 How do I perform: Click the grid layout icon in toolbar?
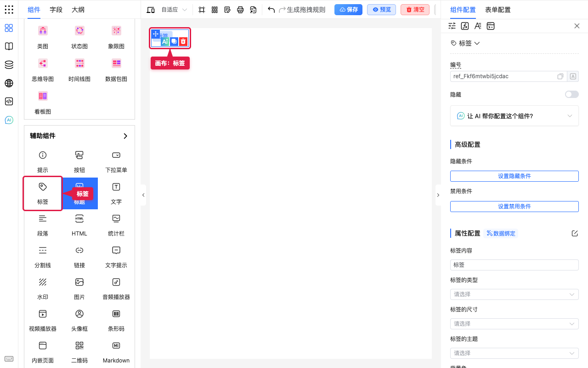coord(215,10)
